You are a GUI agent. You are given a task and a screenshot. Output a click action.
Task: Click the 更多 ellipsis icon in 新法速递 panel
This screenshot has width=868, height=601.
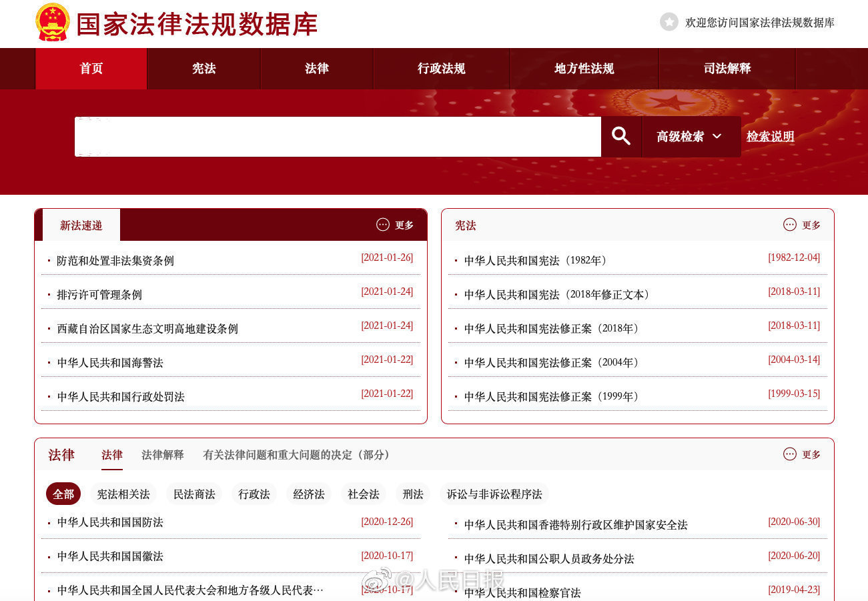[383, 225]
